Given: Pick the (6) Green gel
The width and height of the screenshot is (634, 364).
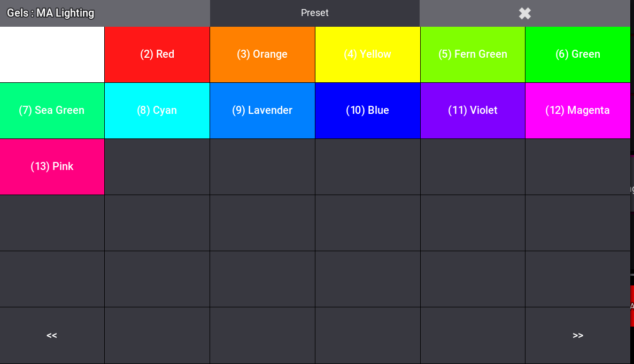Looking at the screenshot, I should [577, 55].
